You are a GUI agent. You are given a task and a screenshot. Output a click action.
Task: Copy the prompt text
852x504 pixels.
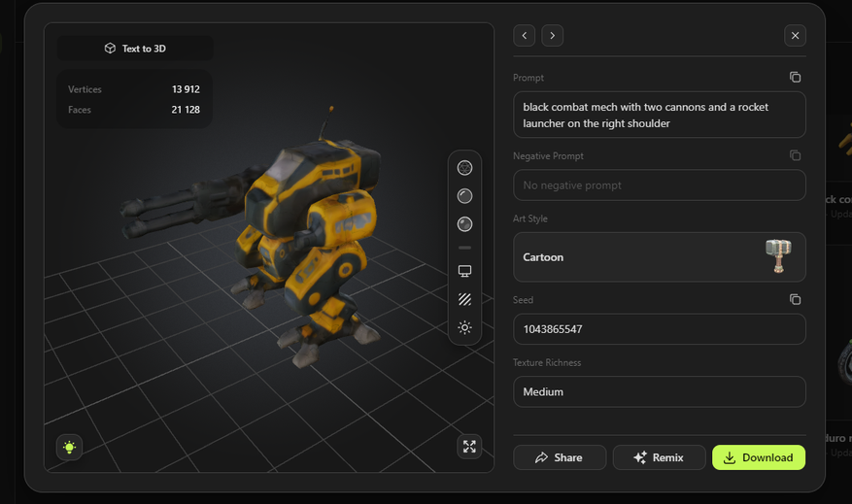tap(795, 78)
